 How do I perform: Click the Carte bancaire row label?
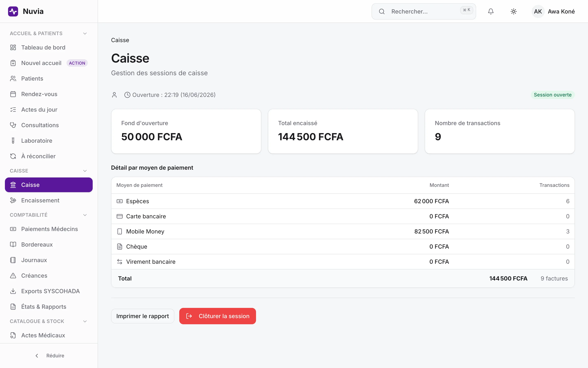(x=146, y=216)
